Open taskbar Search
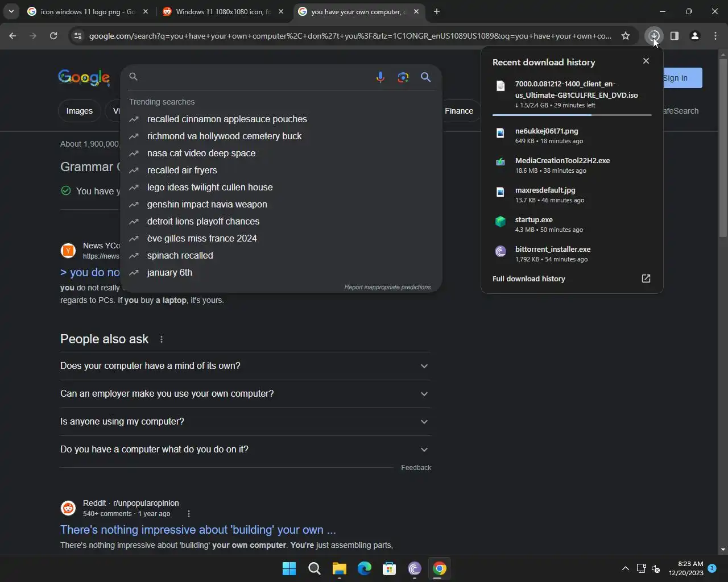 (314, 568)
